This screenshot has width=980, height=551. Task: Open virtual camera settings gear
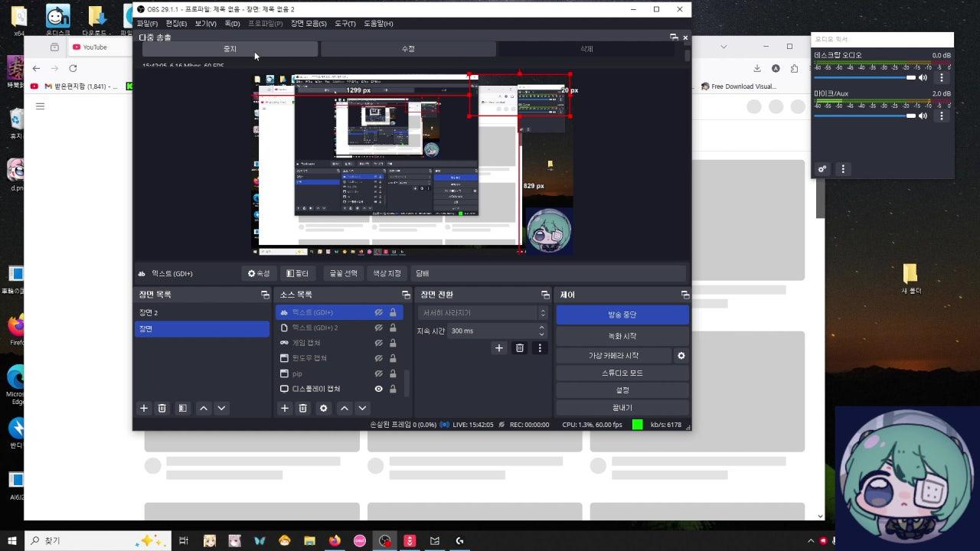(x=681, y=356)
